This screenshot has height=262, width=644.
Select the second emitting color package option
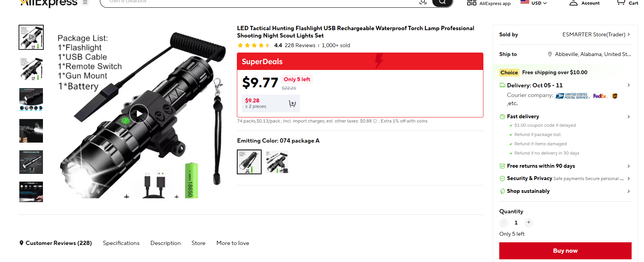click(x=277, y=162)
